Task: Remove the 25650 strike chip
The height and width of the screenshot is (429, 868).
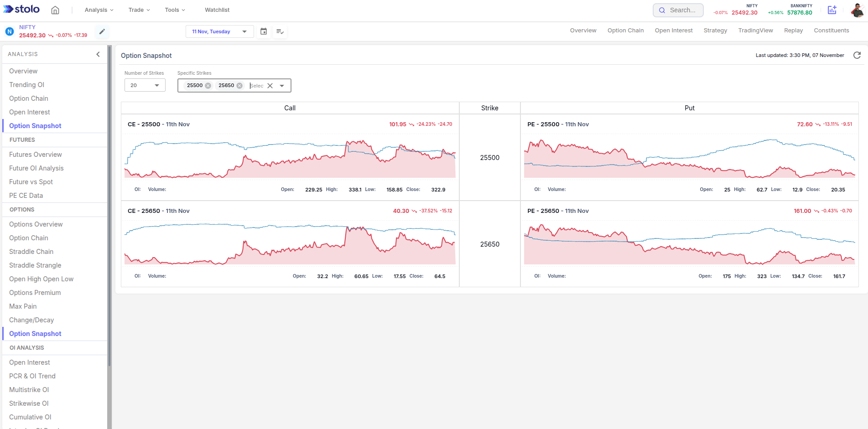Action: (239, 85)
